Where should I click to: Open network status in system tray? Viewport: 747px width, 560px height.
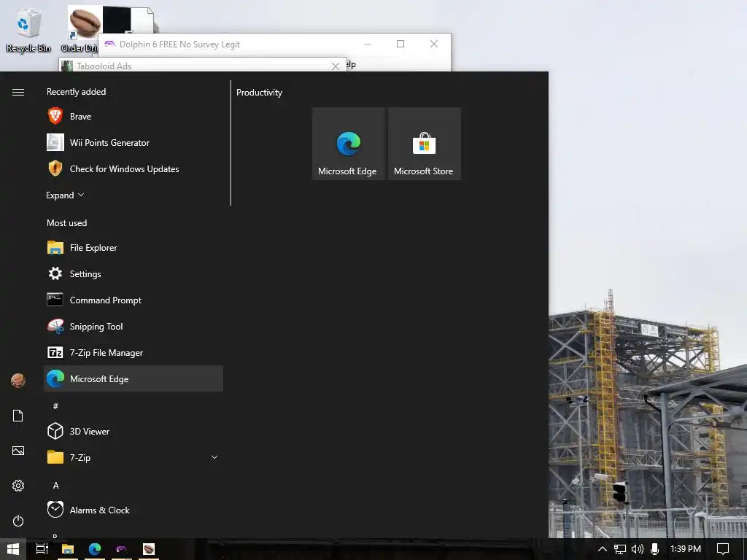click(620, 549)
